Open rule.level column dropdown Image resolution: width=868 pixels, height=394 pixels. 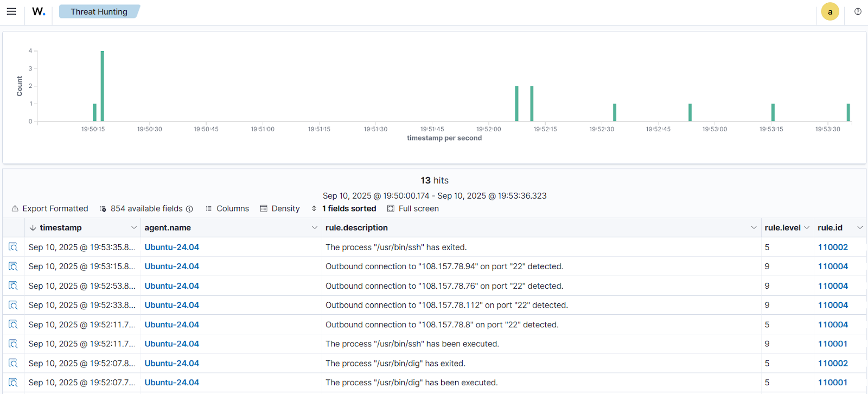click(807, 227)
